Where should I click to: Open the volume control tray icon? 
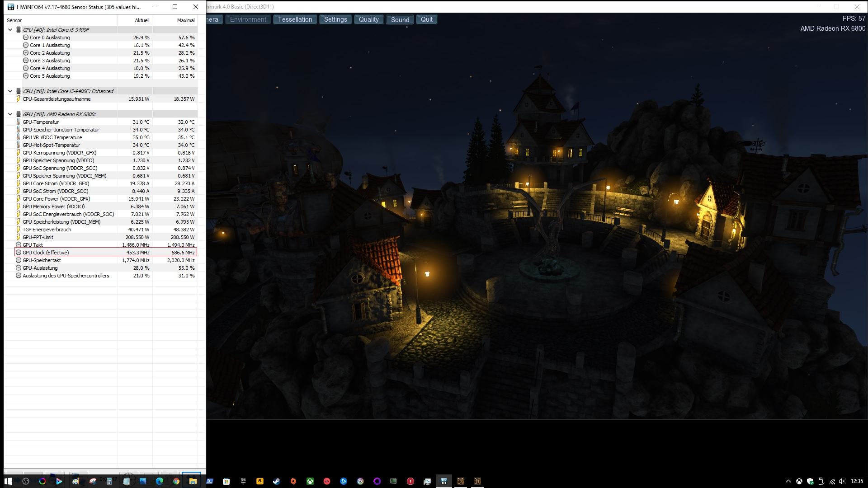842,481
